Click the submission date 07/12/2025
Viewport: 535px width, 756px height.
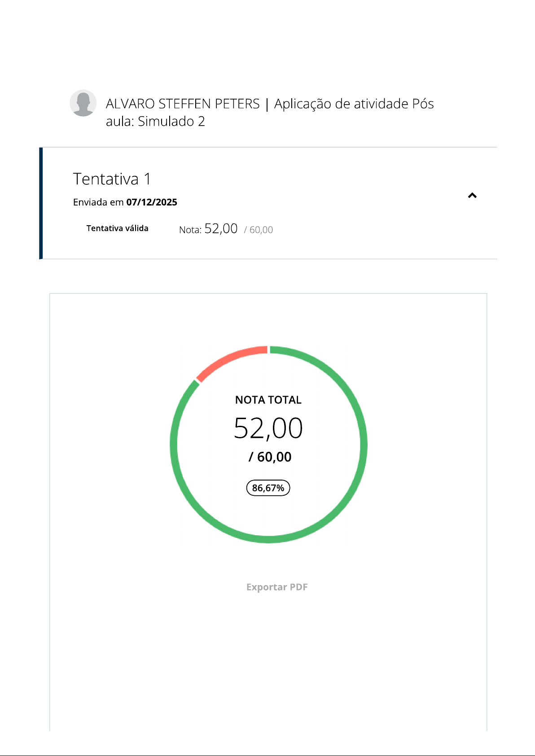[x=152, y=202]
